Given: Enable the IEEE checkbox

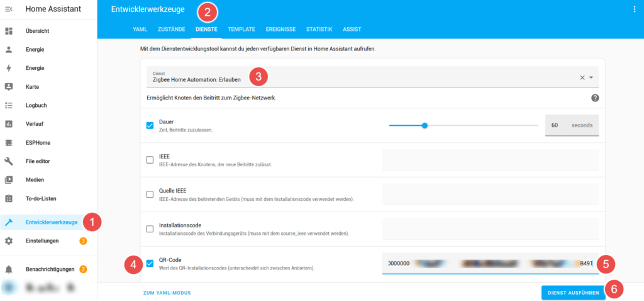Looking at the screenshot, I should coord(150,160).
